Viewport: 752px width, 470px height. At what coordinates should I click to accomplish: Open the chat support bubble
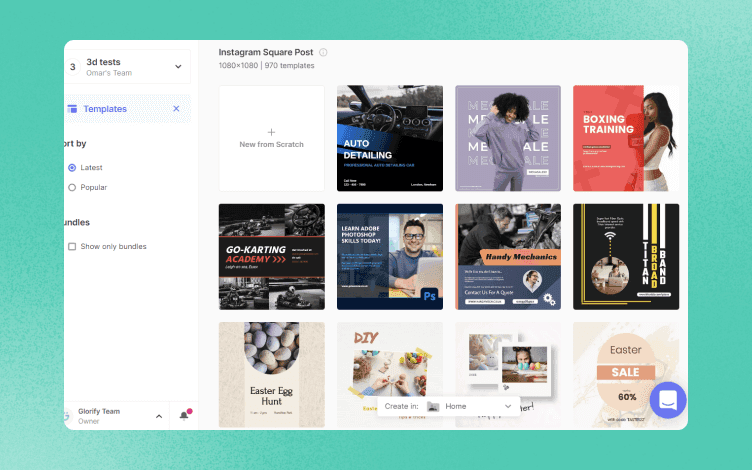point(668,400)
